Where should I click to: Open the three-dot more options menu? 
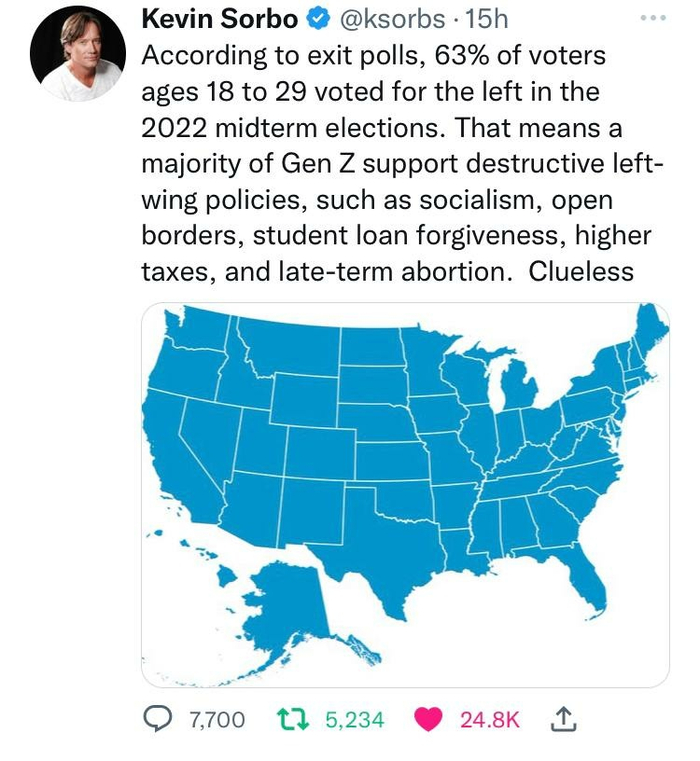tap(653, 19)
